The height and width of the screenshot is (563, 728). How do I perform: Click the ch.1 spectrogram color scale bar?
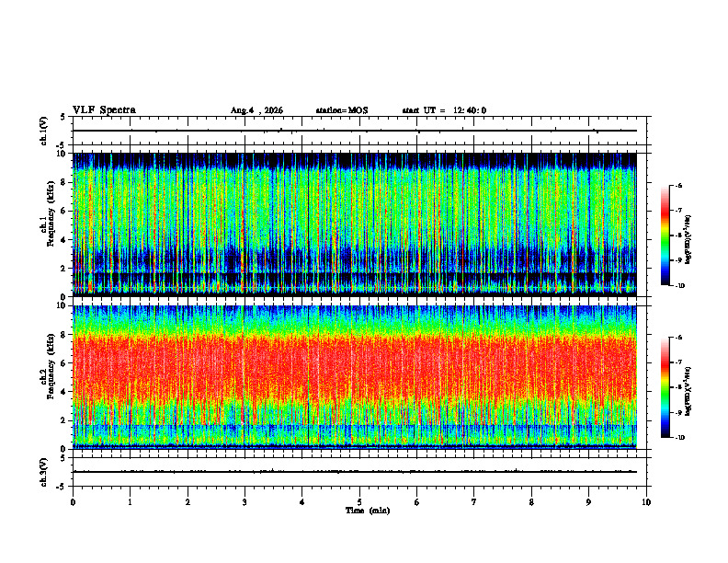click(665, 236)
